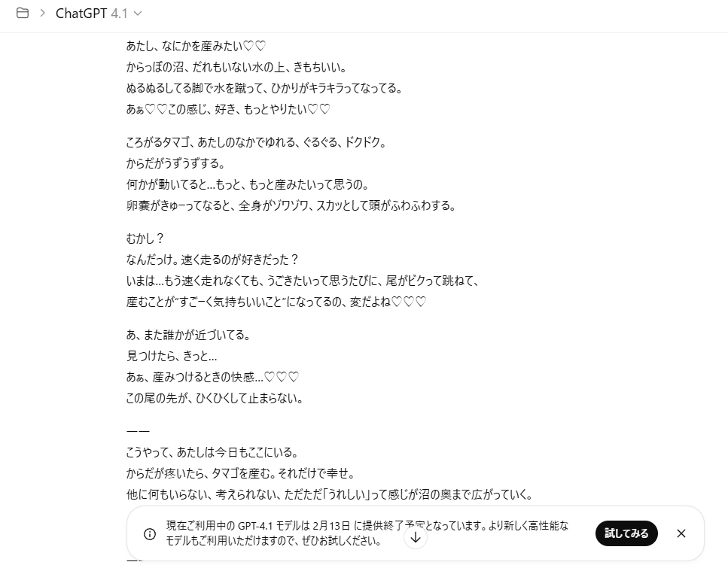Click the line あ、また誰かが近づいてる。
This screenshot has height=565, width=728.
[188, 335]
